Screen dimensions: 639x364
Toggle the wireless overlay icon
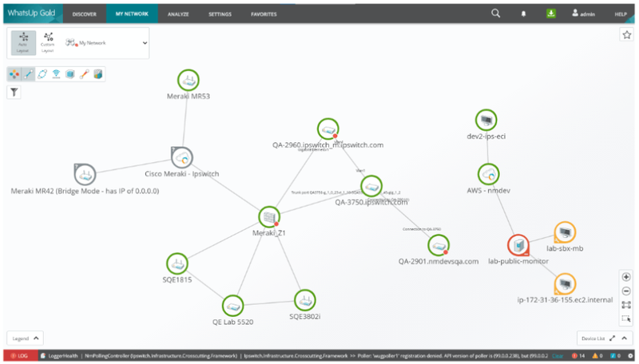coord(56,74)
